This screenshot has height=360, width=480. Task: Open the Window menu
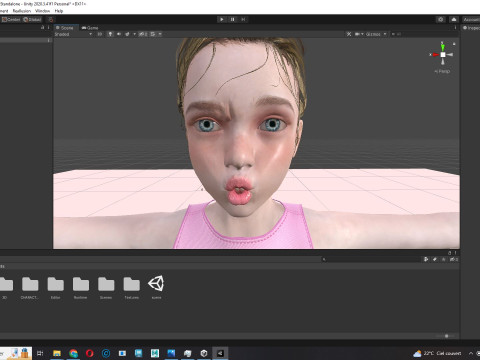pos(42,11)
